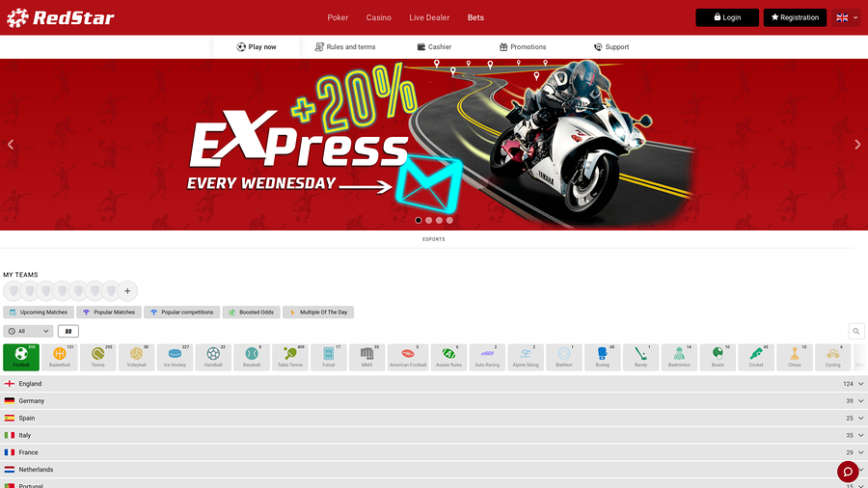The width and height of the screenshot is (868, 488).
Task: Open the All time filter dropdown
Action: [x=28, y=332]
